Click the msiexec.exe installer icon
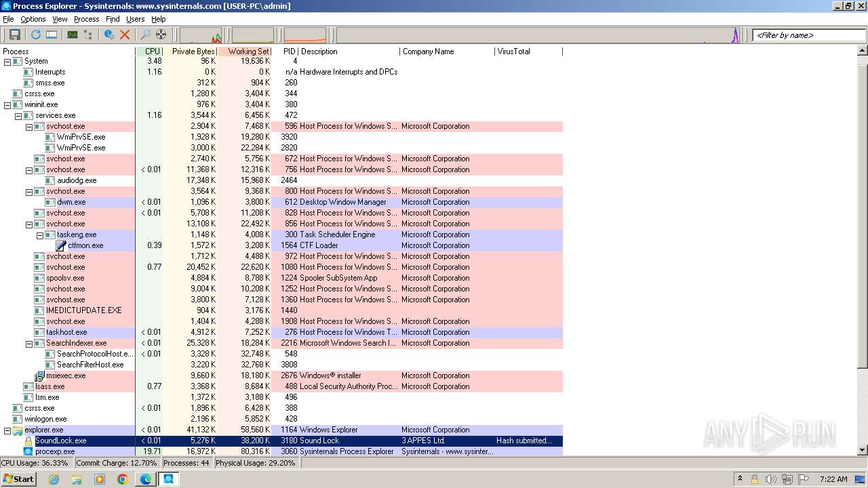This screenshot has height=488, width=868. click(39, 375)
